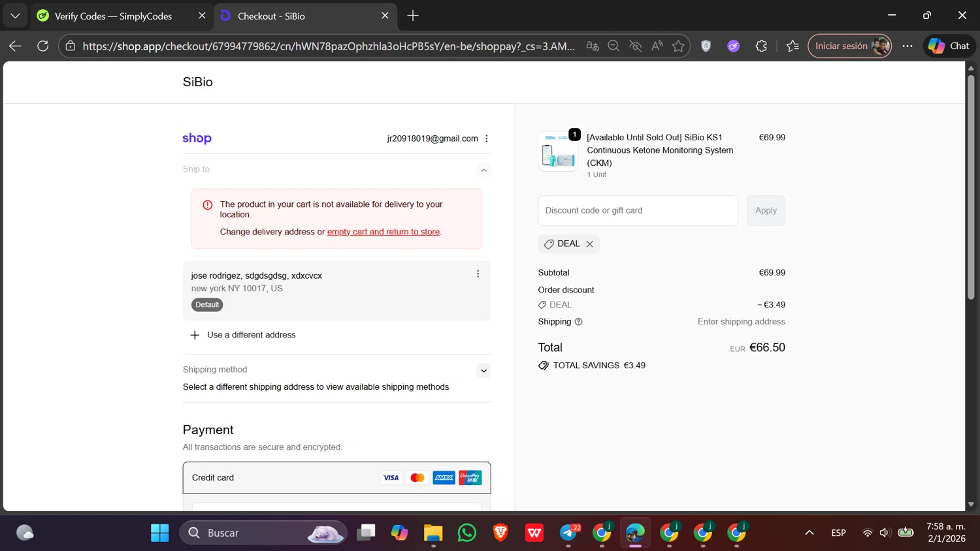Screen dimensions: 980x551
Task: Close the Checkout - SiBio tab
Action: pyautogui.click(x=385, y=16)
